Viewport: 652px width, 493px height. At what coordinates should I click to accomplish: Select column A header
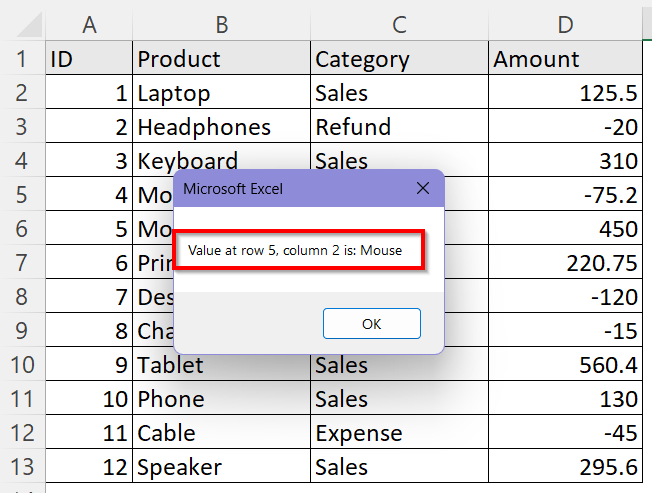[x=89, y=25]
